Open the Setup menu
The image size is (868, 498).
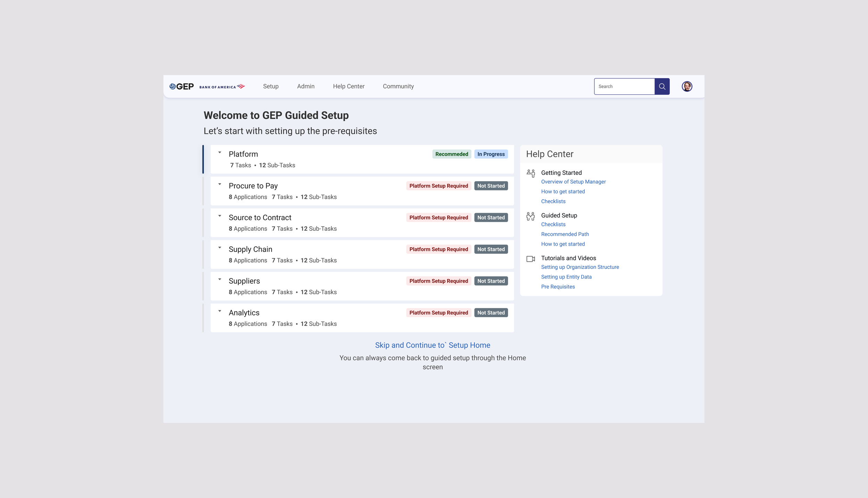tap(270, 86)
